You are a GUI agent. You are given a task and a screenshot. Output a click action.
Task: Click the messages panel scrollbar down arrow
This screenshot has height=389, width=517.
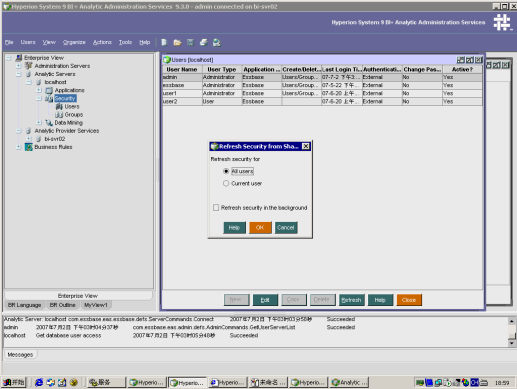[512, 343]
